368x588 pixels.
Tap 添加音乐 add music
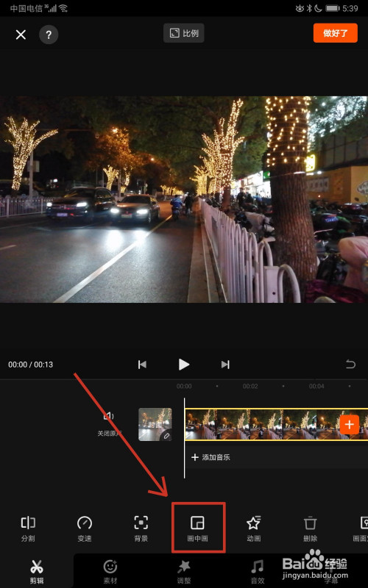point(210,457)
